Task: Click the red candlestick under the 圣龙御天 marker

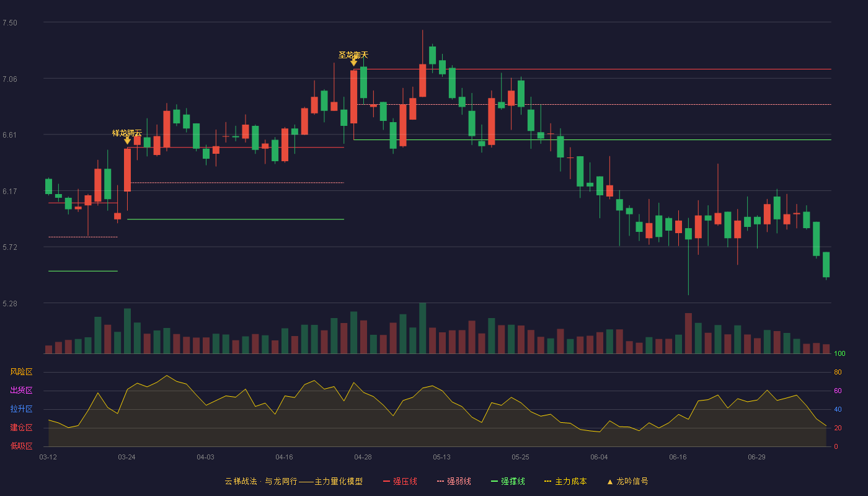Action: point(353,97)
